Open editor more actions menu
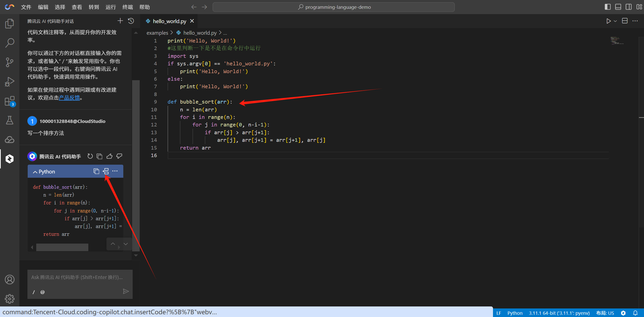This screenshot has height=317, width=644. point(635,21)
